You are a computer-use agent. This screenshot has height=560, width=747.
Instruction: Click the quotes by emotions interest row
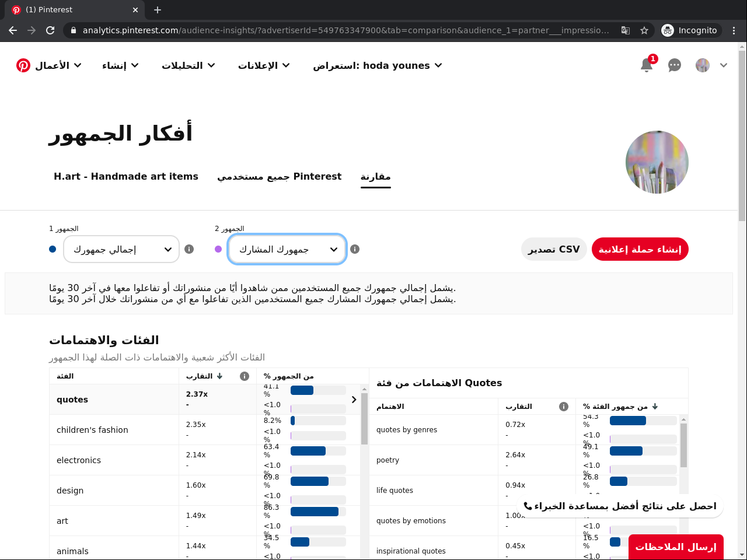pos(525,521)
